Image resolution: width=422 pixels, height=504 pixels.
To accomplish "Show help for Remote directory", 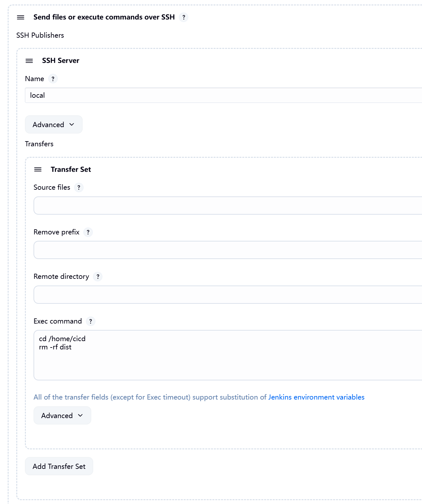I will (x=98, y=277).
